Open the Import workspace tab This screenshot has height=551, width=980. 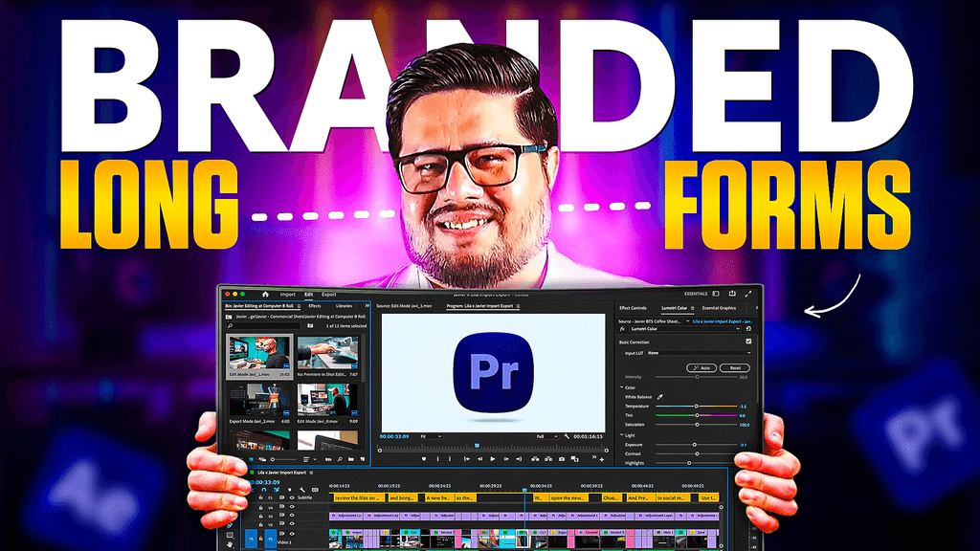(287, 295)
